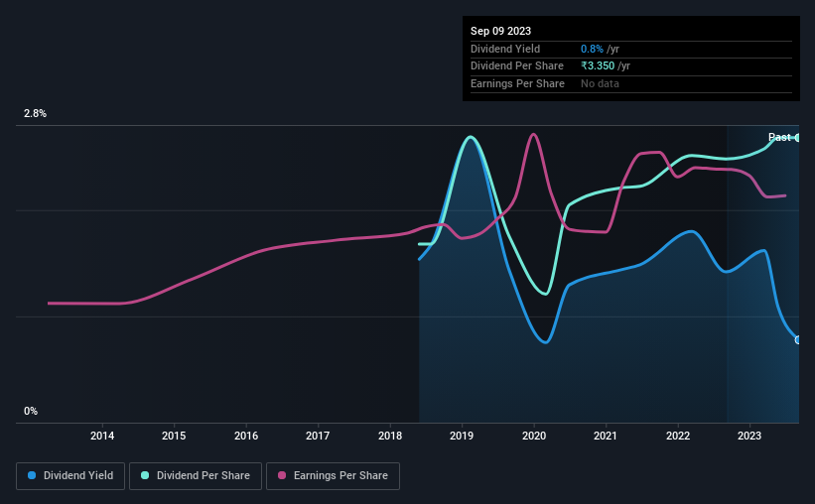The height and width of the screenshot is (504, 815).
Task: Click the pink earnings peak near 2020
Action: [x=533, y=135]
